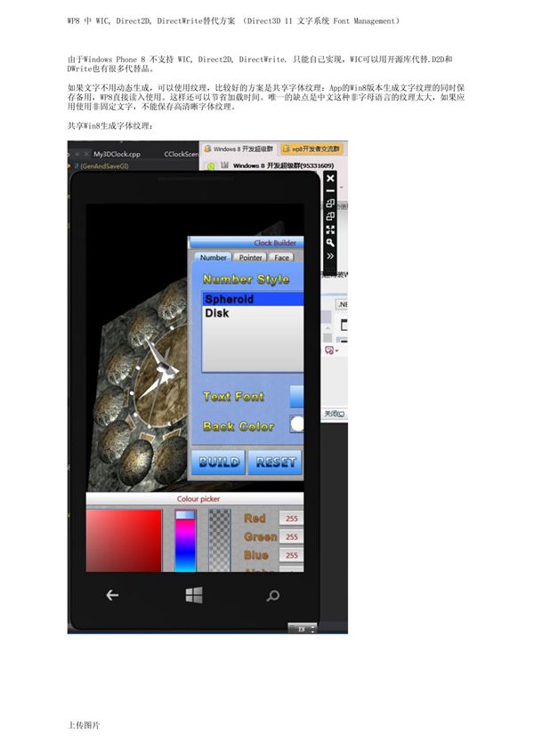534x756 pixels.
Task: Click the chat message dropdown icon beside the emulator
Action: 331,350
